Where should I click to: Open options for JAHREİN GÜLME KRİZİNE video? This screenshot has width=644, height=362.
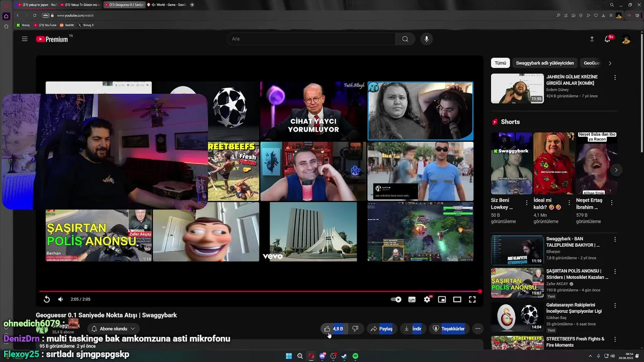615,78
